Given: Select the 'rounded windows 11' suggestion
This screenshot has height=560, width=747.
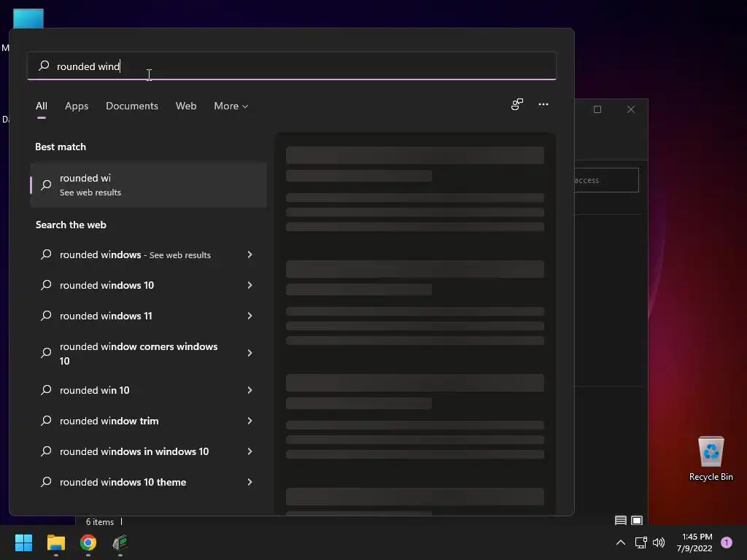Looking at the screenshot, I should click(148, 316).
